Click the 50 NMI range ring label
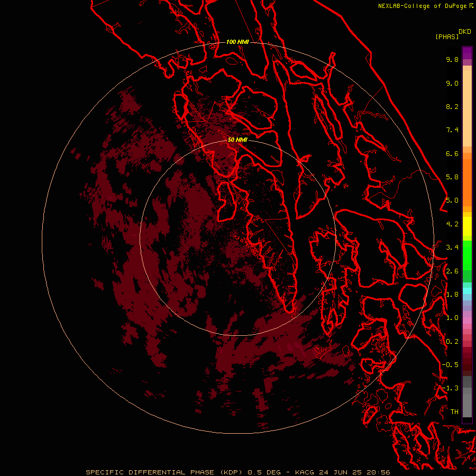 click(x=237, y=140)
